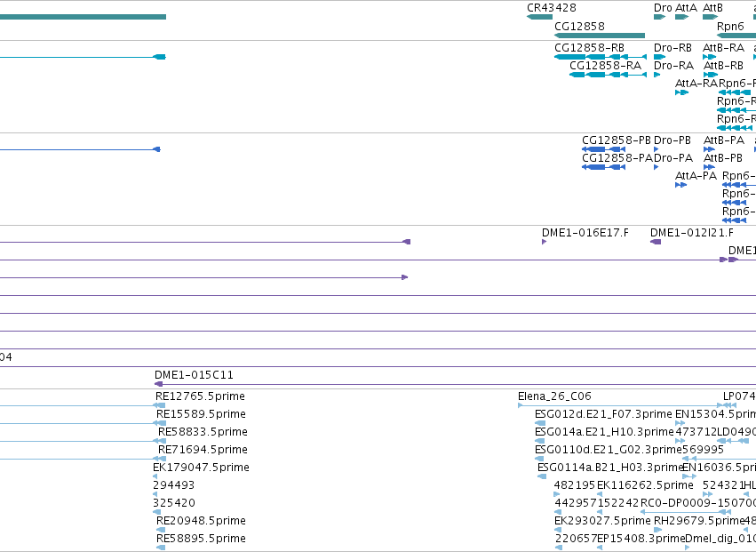Viewport: 756px width, 552px height.
Task: Select the AttA-RA transcript
Action: (681, 92)
